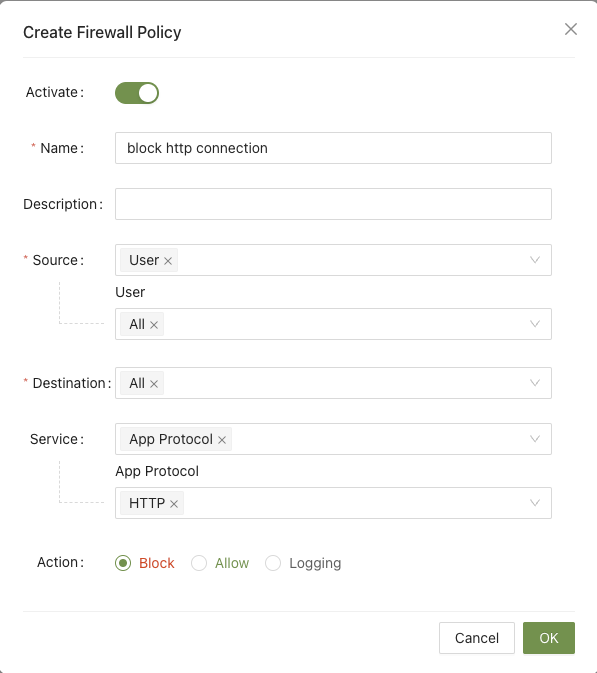
Task: Toggle the Activate switch off
Action: pyautogui.click(x=137, y=93)
